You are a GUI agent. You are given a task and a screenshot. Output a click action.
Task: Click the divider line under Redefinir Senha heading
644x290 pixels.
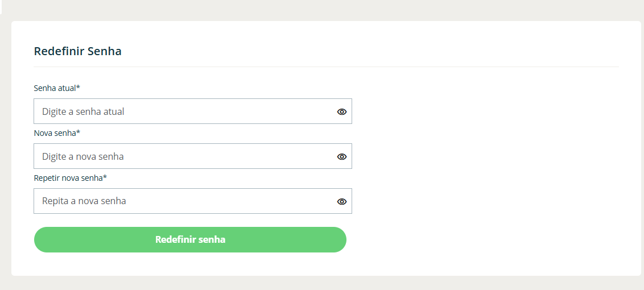326,67
